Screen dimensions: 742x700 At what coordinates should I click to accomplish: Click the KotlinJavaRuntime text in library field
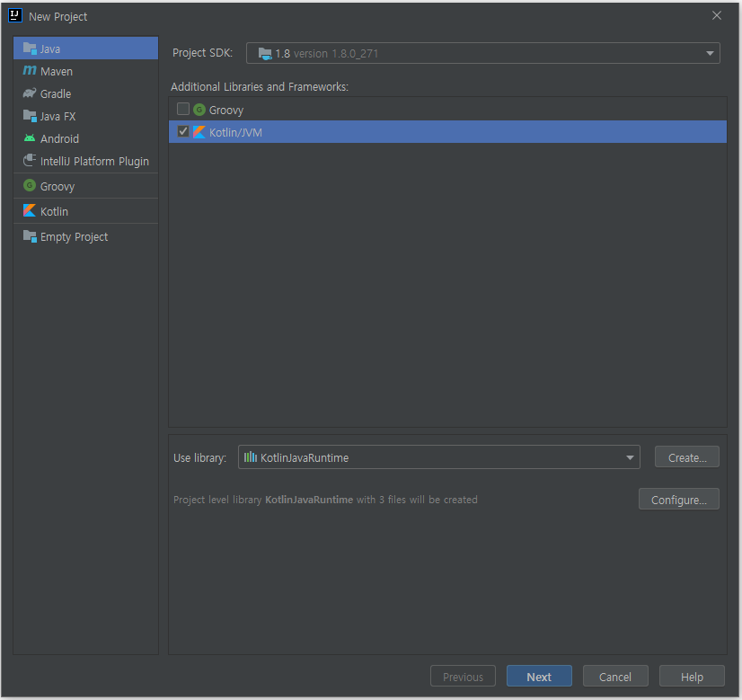point(305,457)
